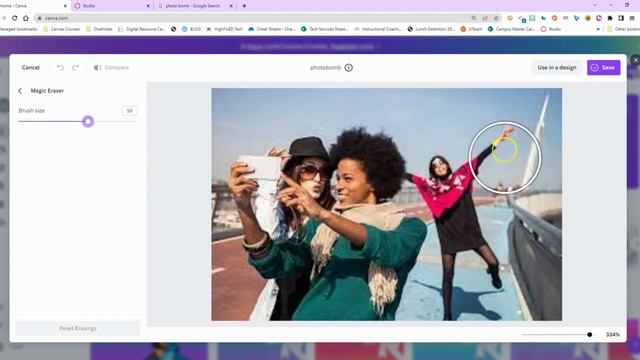The height and width of the screenshot is (360, 640).
Task: Open a new browser tab
Action: pyautogui.click(x=244, y=6)
